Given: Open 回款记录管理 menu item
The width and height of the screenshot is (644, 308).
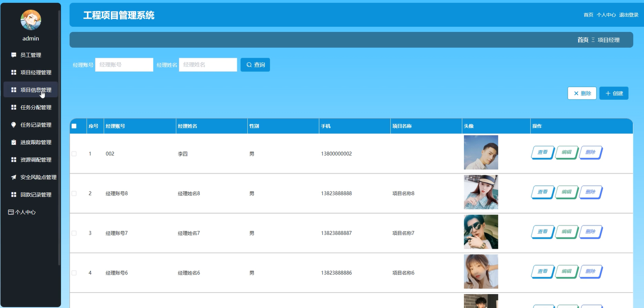Looking at the screenshot, I should coord(31,195).
